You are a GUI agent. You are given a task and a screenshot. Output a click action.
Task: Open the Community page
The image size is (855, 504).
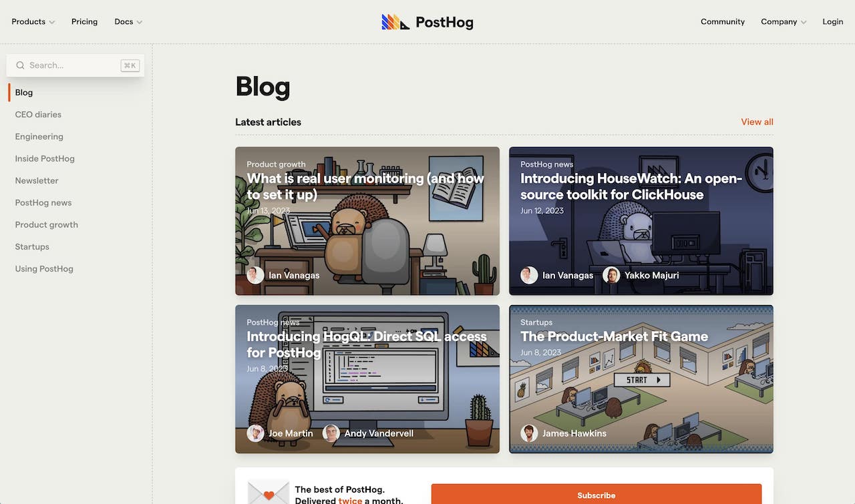(x=723, y=21)
